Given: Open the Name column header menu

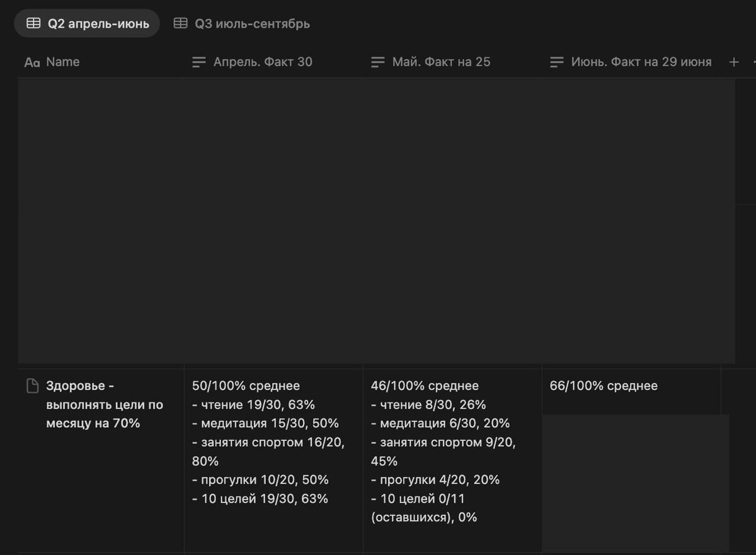Looking at the screenshot, I should 101,62.
